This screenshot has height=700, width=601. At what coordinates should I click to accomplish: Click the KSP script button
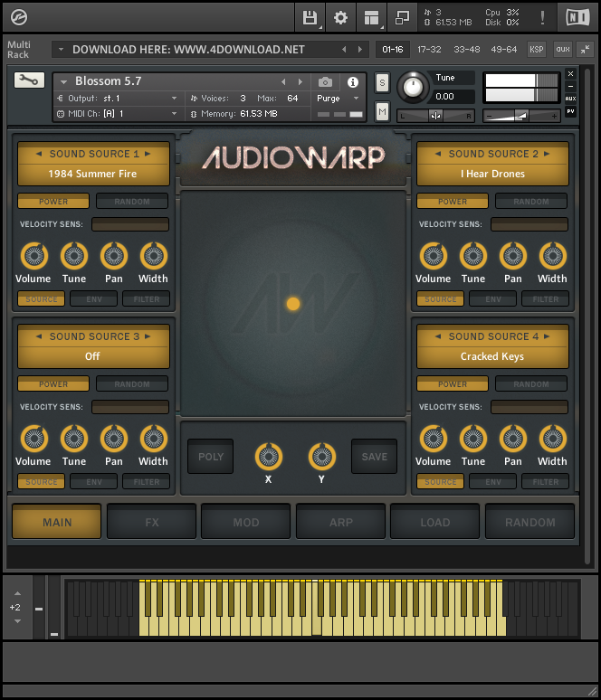(536, 50)
